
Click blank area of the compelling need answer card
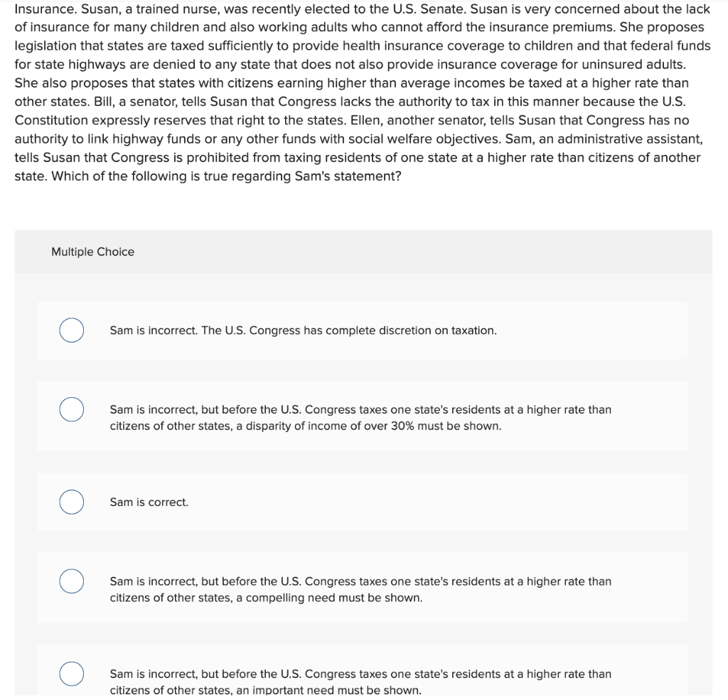point(650,588)
